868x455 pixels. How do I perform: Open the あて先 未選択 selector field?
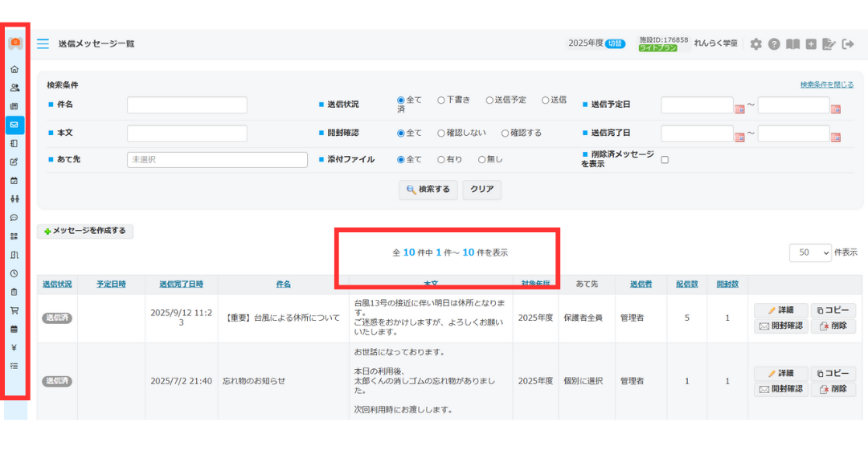pyautogui.click(x=217, y=160)
